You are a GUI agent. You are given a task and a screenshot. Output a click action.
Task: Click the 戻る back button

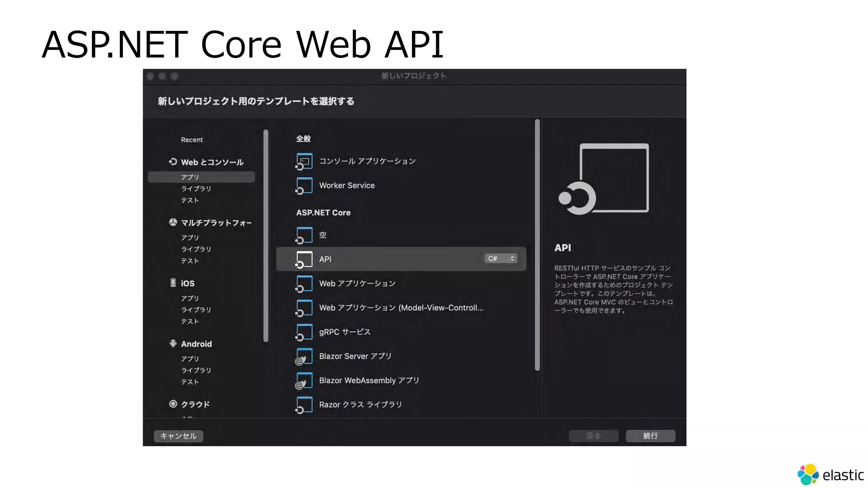[x=593, y=436]
